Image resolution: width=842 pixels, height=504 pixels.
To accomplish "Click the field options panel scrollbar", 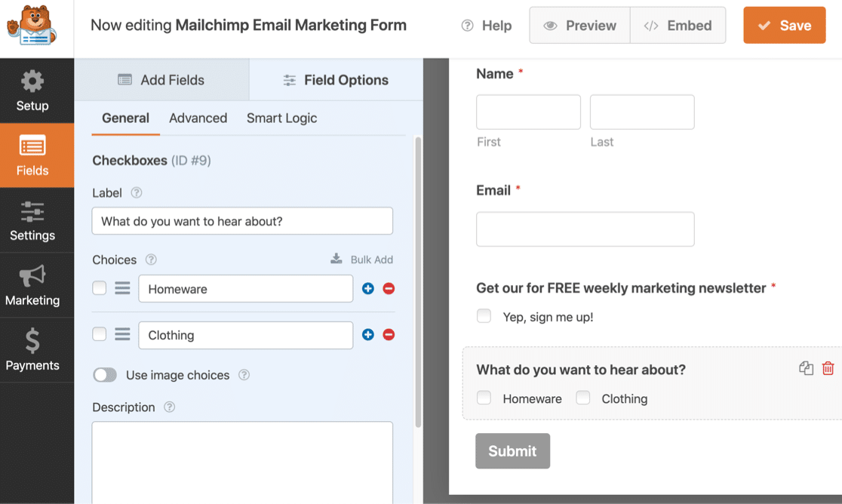I will [418, 282].
